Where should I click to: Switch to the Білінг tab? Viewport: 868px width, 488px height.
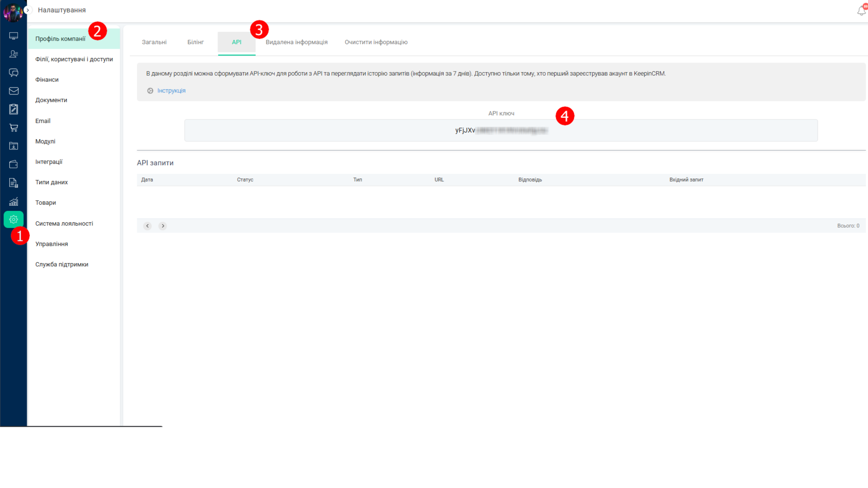coord(196,42)
